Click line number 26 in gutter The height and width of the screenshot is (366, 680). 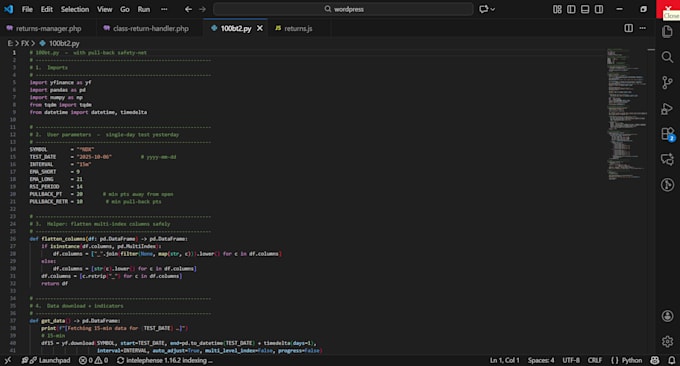[13, 239]
